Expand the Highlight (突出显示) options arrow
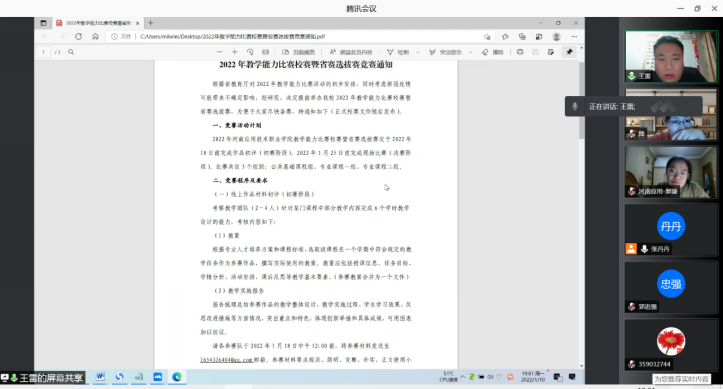 click(x=470, y=52)
